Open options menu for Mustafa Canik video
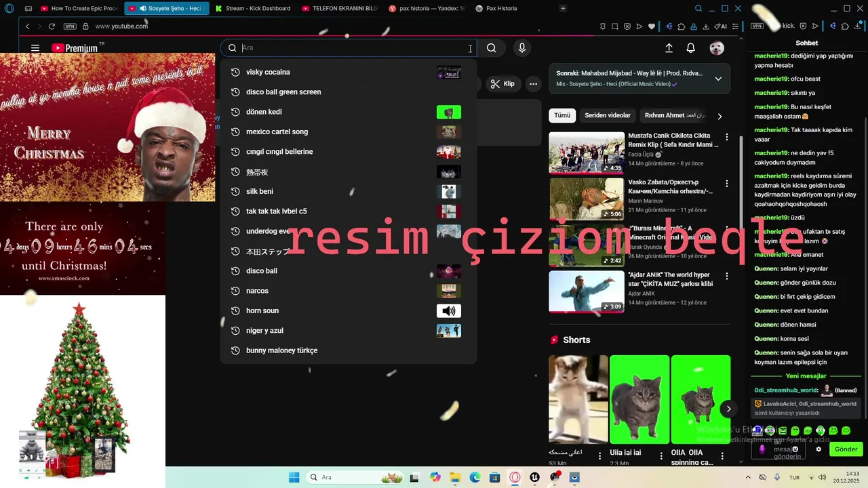Image resolution: width=868 pixels, height=488 pixels. tap(727, 137)
